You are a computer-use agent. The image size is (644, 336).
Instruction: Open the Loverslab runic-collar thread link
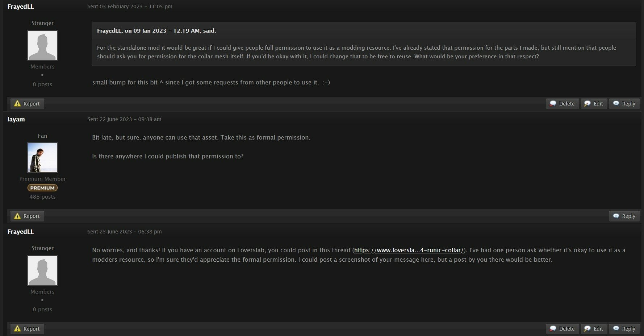coord(409,250)
